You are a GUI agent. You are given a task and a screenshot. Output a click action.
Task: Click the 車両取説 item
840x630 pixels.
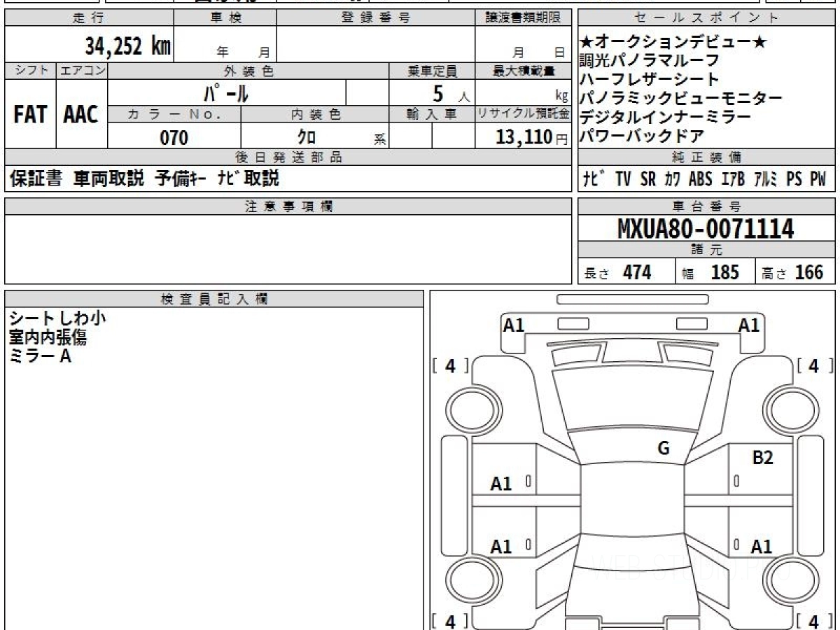(x=108, y=179)
